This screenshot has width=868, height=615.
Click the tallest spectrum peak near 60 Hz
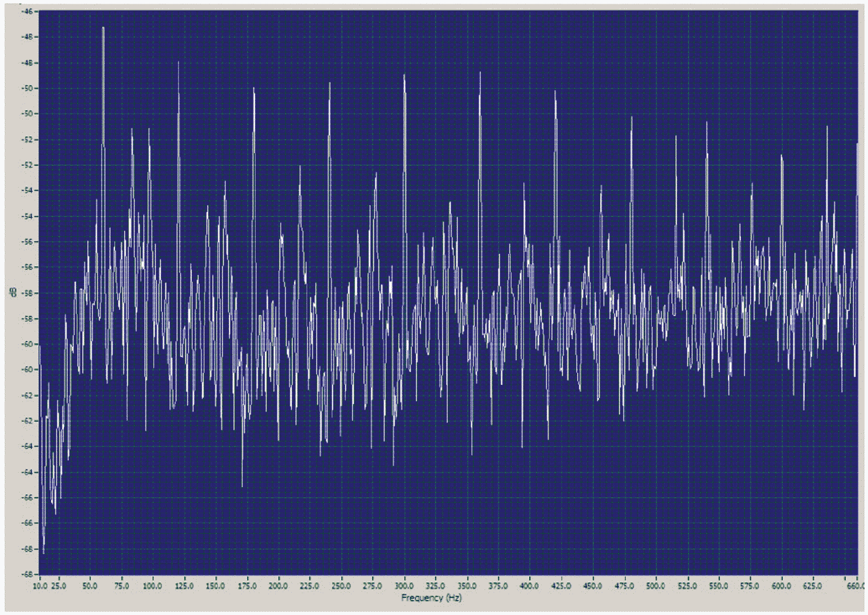pos(103,29)
